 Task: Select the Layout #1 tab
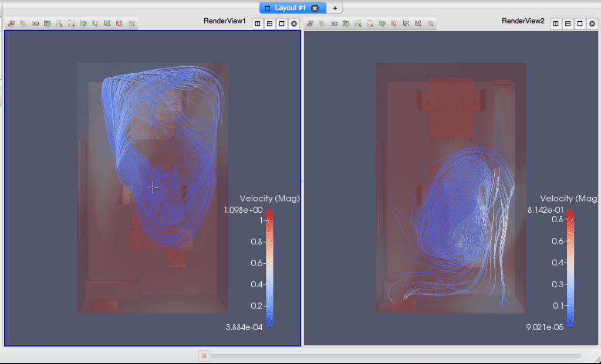pos(288,8)
